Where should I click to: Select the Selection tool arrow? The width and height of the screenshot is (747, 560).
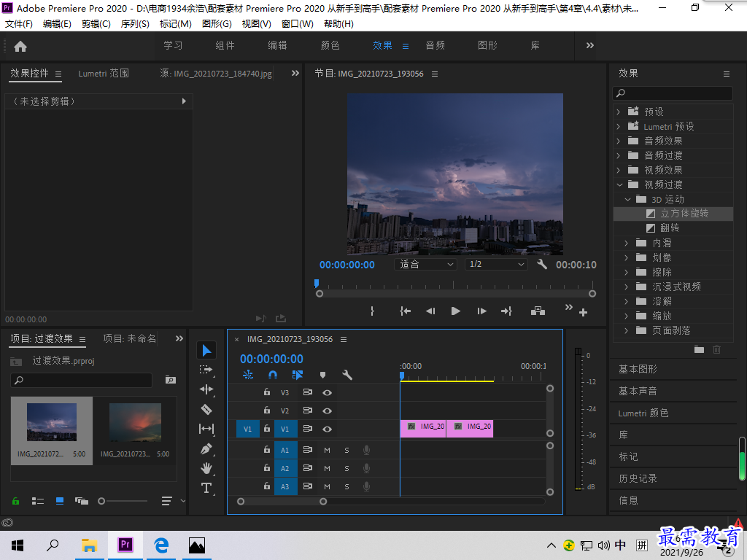(x=206, y=351)
